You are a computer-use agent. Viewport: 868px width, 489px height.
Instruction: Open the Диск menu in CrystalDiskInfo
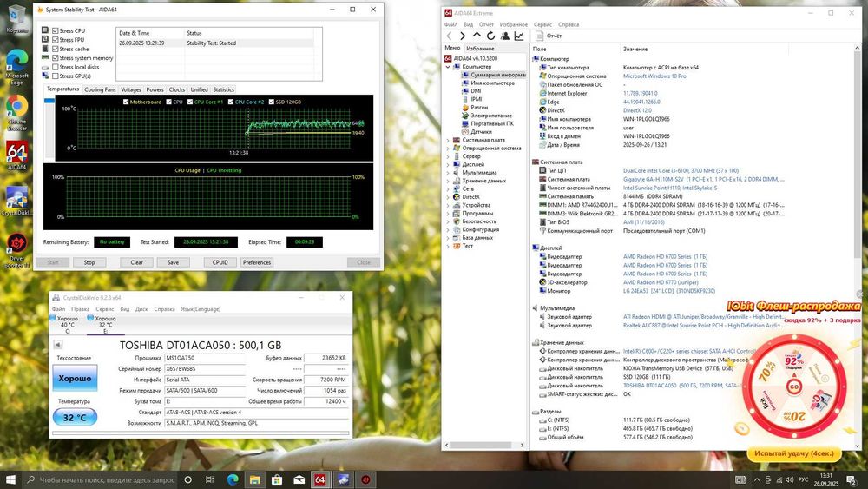(x=141, y=309)
